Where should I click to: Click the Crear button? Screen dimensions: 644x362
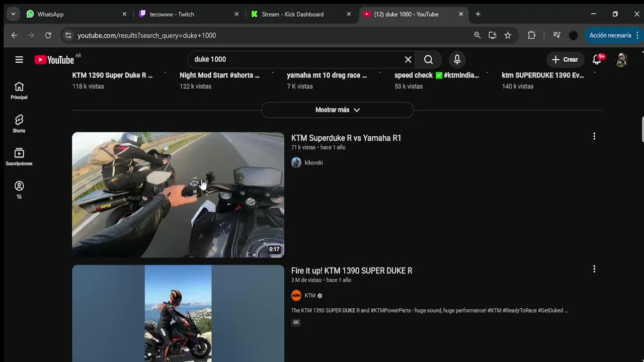pyautogui.click(x=565, y=59)
